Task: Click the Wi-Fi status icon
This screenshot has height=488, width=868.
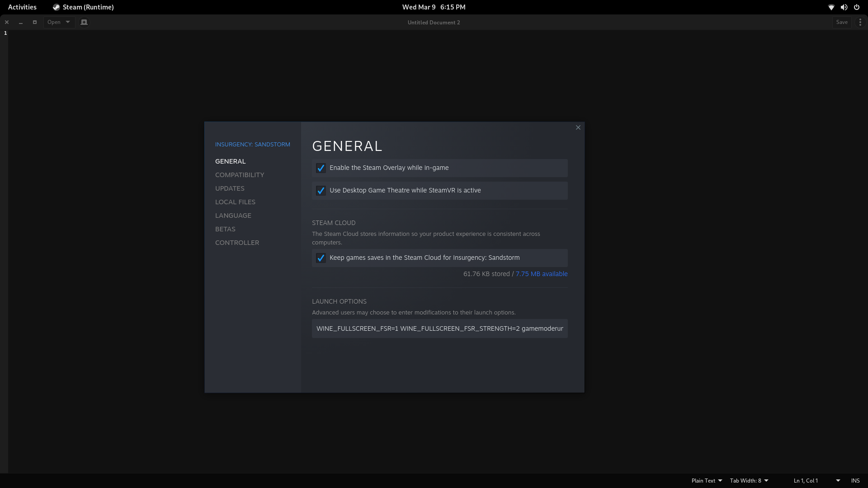Action: 831,7
